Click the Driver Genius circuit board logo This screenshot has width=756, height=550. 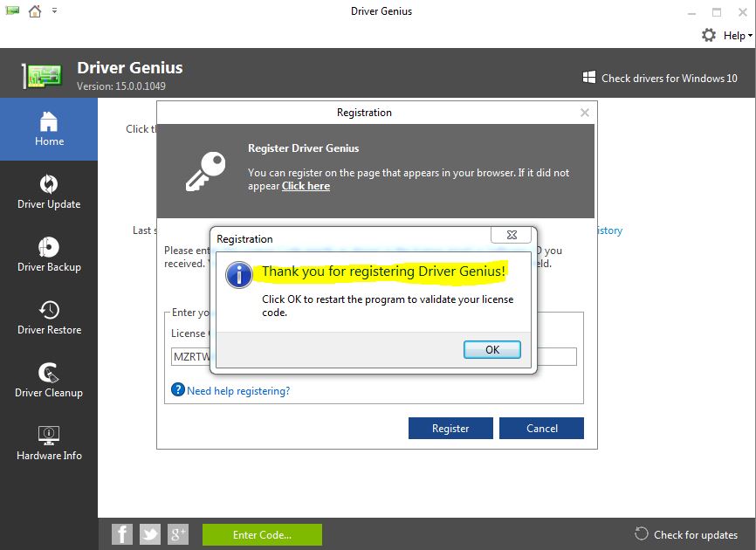coord(43,75)
